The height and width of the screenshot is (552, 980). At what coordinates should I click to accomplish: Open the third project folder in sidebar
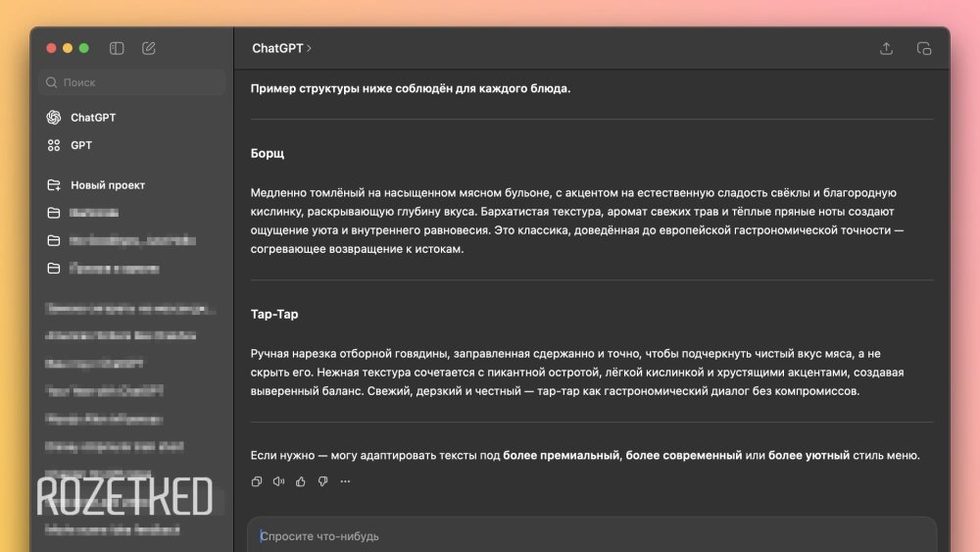[x=114, y=269]
